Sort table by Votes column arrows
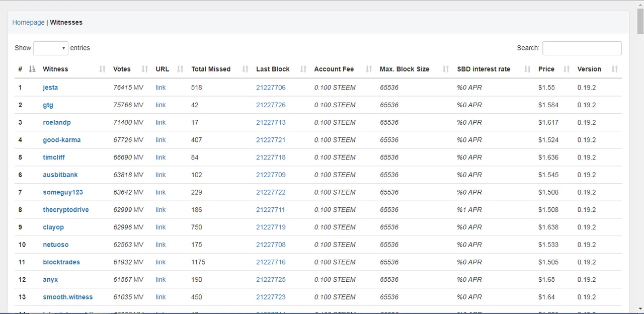Image resolution: width=644 pixels, height=314 pixels. click(145, 69)
